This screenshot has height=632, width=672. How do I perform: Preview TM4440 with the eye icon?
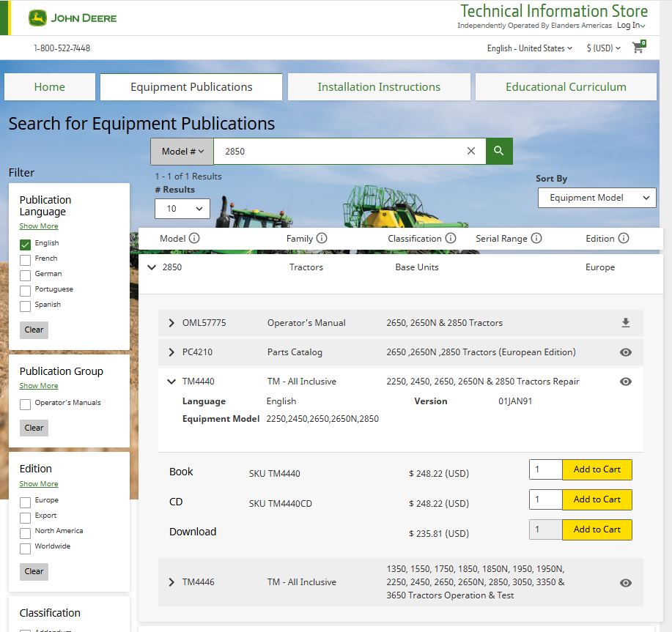tap(626, 382)
